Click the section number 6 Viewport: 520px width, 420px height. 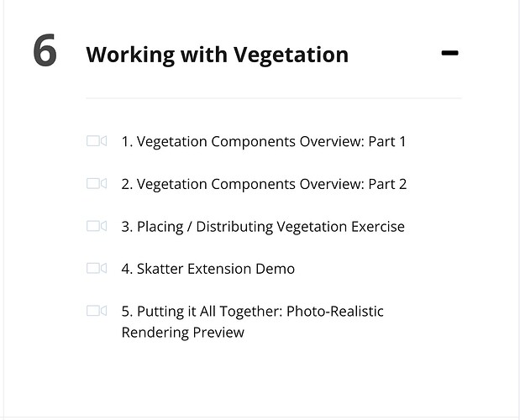[45, 50]
